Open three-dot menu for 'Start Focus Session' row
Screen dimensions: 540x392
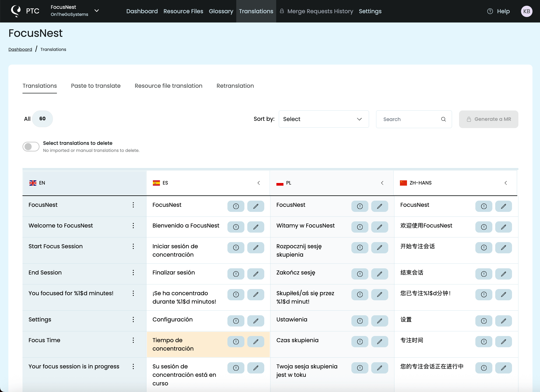[x=133, y=246]
